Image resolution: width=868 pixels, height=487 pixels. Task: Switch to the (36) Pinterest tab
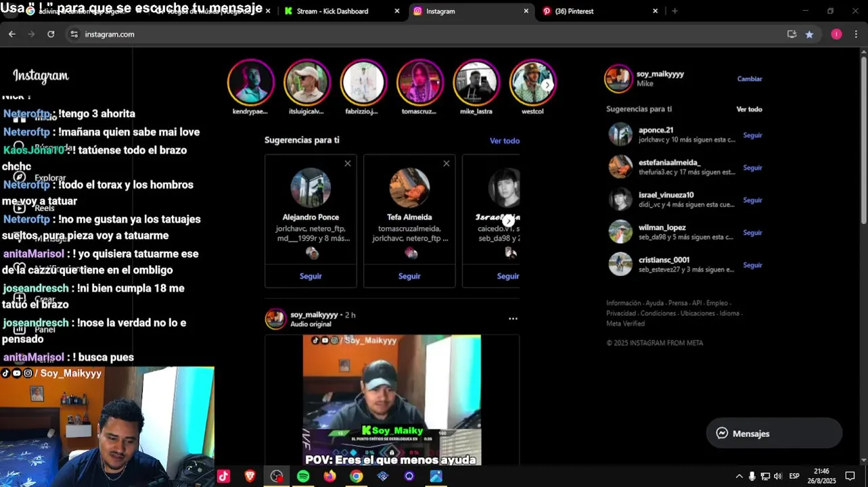(x=600, y=11)
